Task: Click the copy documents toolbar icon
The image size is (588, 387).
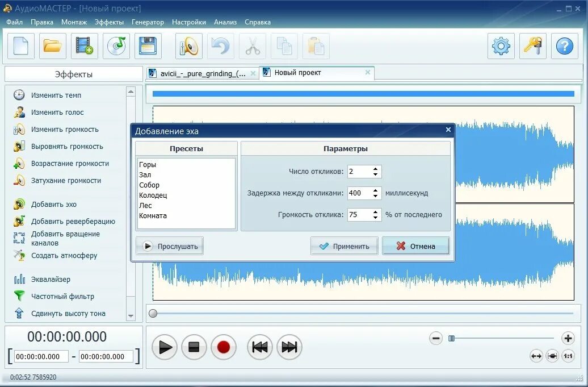Action: click(284, 46)
